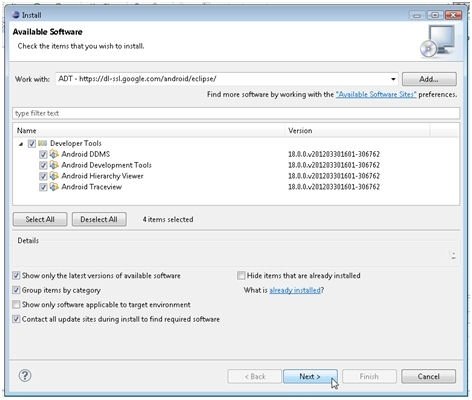
Task: Click the Developer Tools category folder icon
Action: tap(42, 143)
